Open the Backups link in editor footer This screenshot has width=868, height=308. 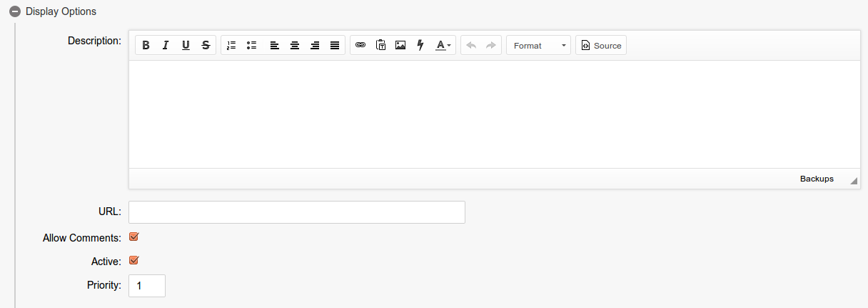click(x=816, y=179)
